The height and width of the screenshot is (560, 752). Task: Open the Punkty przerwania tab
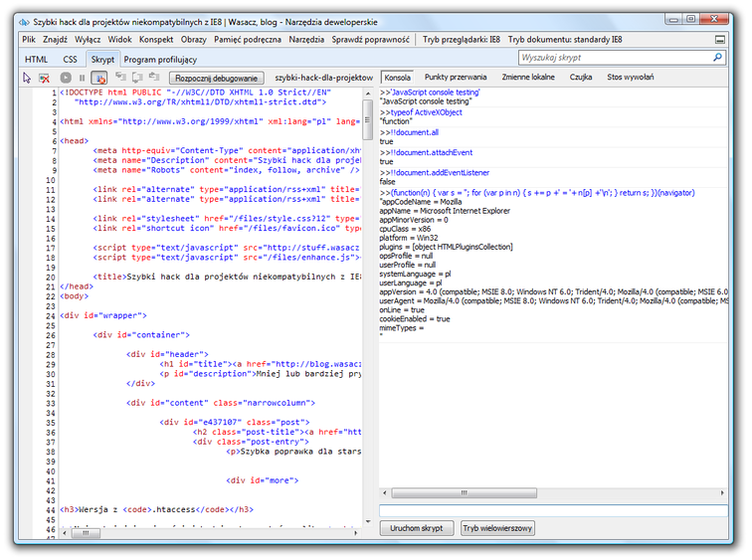coord(456,78)
